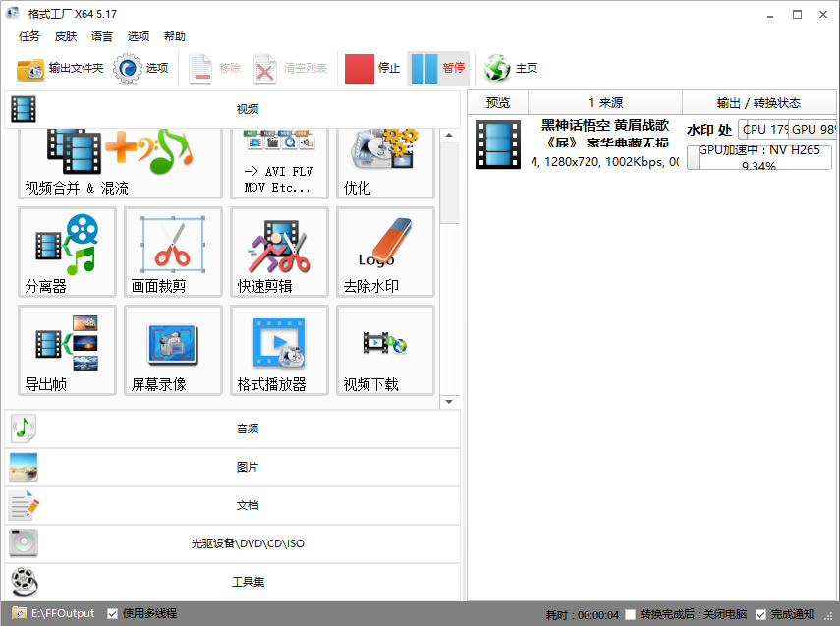Click the 停止 stop button
This screenshot has width=840, height=626.
click(x=373, y=68)
